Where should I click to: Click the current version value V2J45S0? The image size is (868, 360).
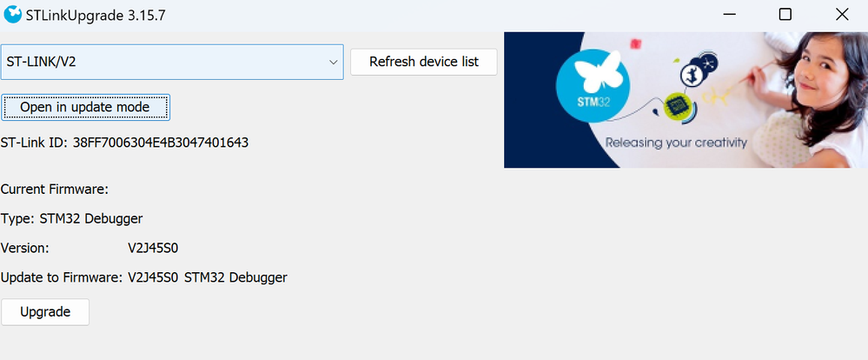(153, 248)
